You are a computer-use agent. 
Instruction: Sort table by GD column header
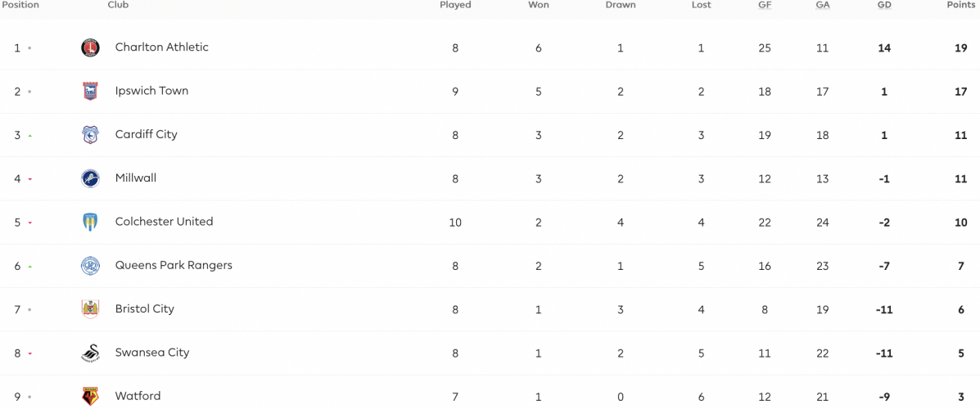[x=883, y=5]
